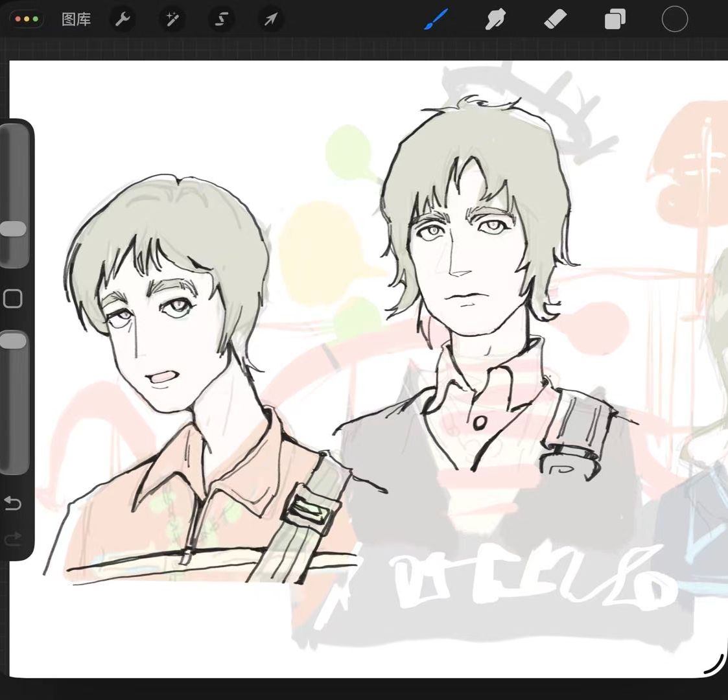
Task: Click the green window control dot
Action: coord(34,19)
